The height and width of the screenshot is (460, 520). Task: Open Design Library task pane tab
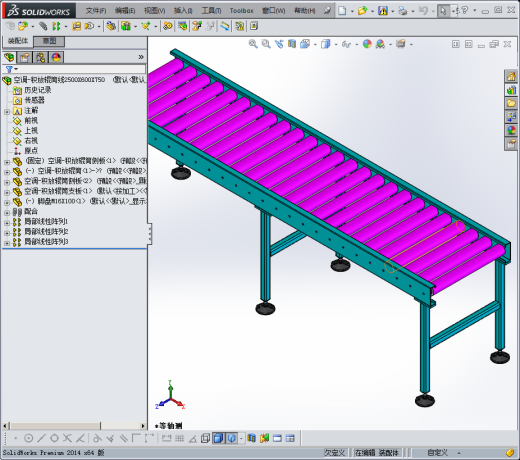[x=511, y=90]
